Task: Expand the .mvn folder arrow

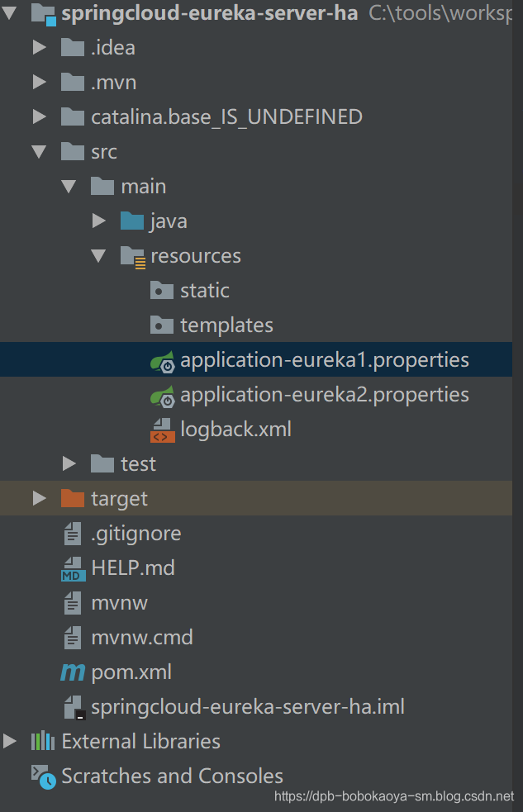Action: pyautogui.click(x=40, y=83)
